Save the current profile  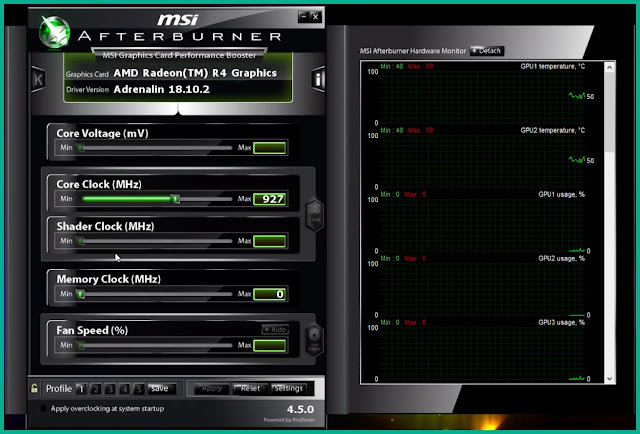coord(162,389)
